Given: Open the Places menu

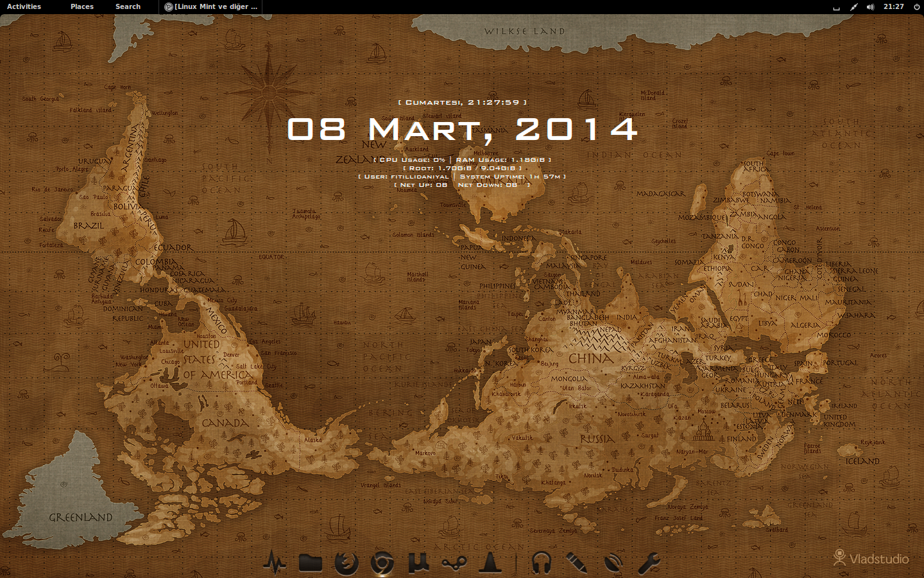Looking at the screenshot, I should pyautogui.click(x=82, y=6).
